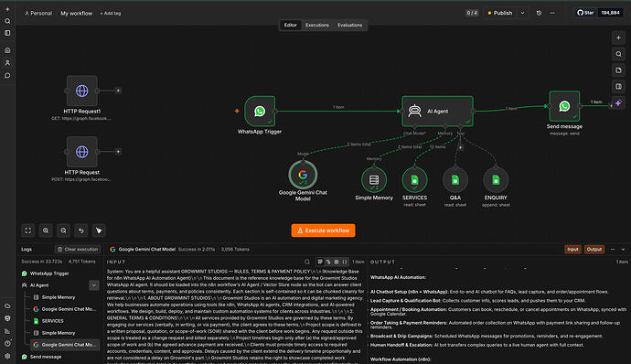Image resolution: width=631 pixels, height=364 pixels.
Task: Switch to the Executions tab
Action: (317, 25)
